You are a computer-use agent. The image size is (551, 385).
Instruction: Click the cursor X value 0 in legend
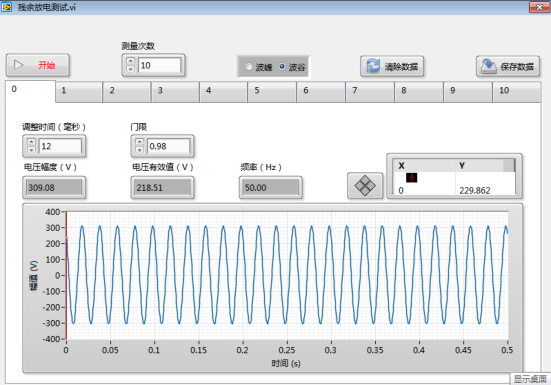pos(401,191)
